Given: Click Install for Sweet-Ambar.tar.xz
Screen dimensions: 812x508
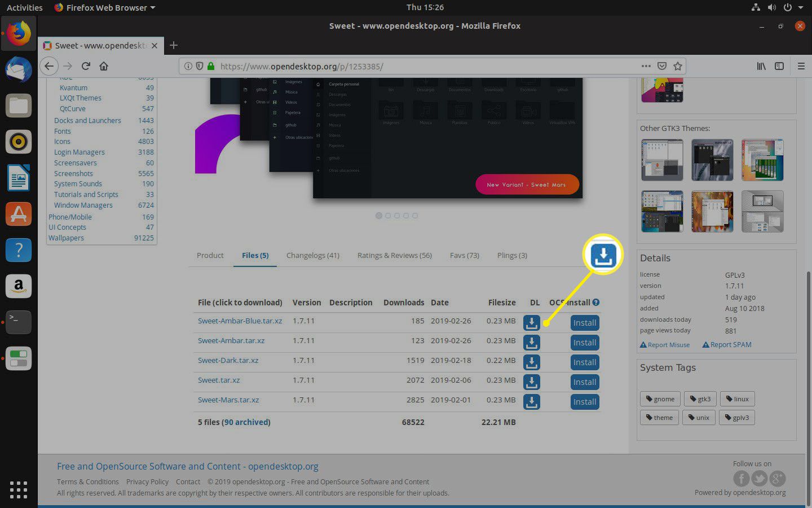Looking at the screenshot, I should point(585,343).
